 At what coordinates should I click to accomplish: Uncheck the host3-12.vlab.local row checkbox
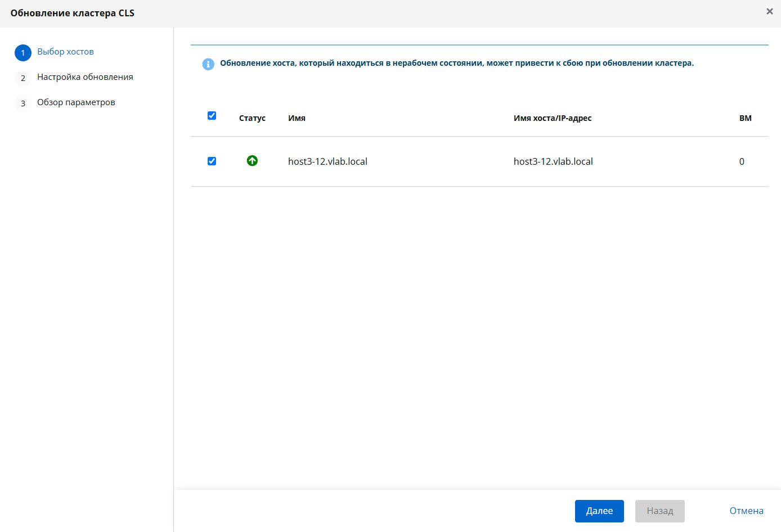[x=212, y=161]
